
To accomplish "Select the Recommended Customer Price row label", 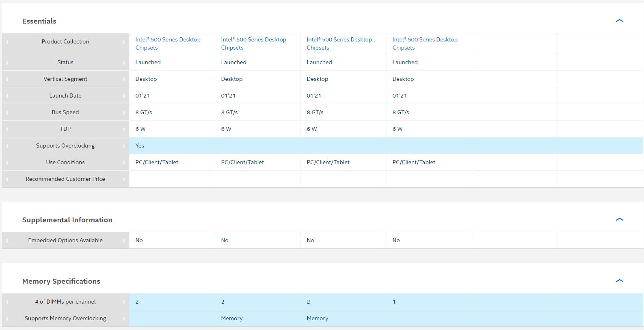I will pos(65,179).
